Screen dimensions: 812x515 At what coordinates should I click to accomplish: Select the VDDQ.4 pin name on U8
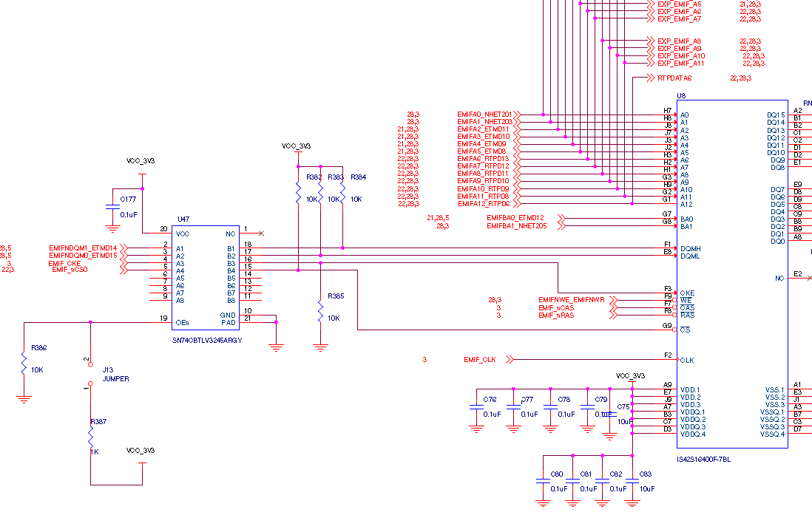point(693,434)
